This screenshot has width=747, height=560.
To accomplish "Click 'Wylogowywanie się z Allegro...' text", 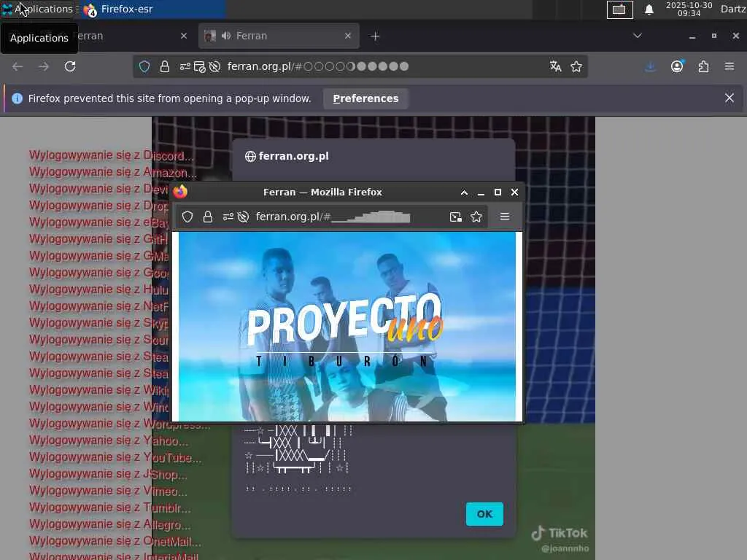I will coord(110,524).
